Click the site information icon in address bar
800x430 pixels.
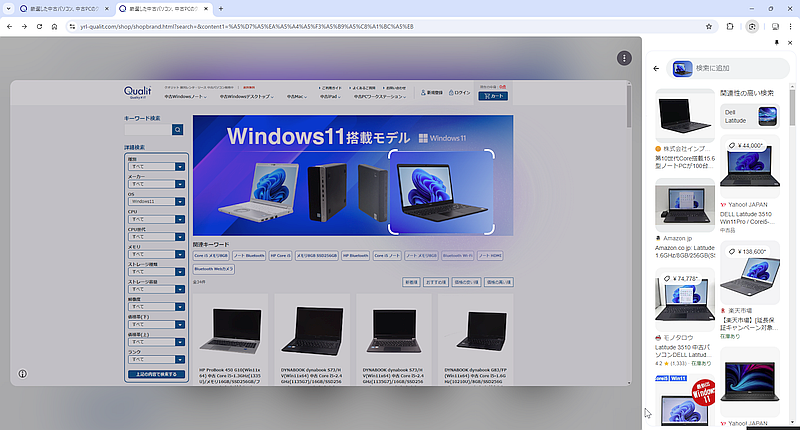(x=72, y=27)
